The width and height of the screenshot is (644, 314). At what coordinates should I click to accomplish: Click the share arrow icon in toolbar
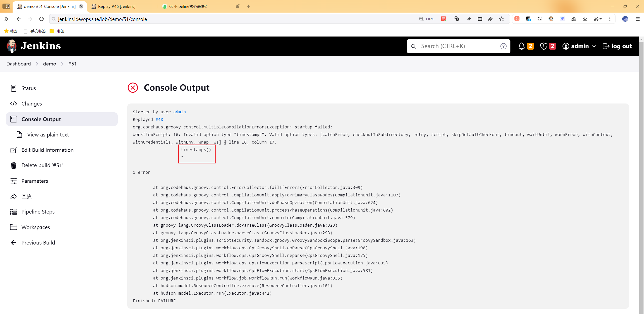[491, 19]
